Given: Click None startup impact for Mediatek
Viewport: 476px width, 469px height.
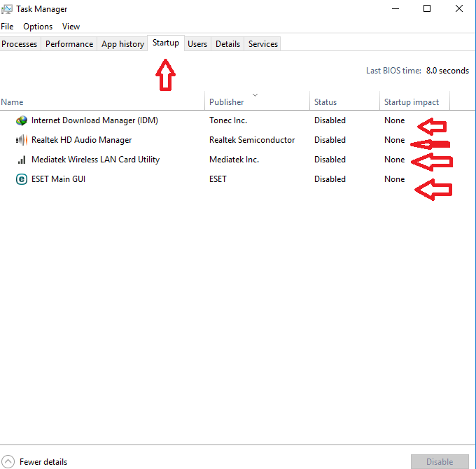Looking at the screenshot, I should point(394,160).
